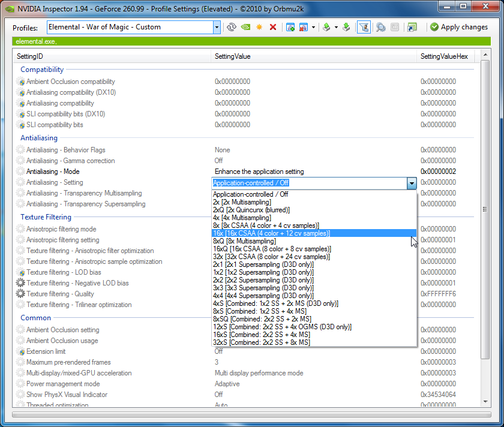This screenshot has height=427, width=504.
Task: Click the import profiles down-arrow icon
Action: pyautogui.click(x=346, y=27)
